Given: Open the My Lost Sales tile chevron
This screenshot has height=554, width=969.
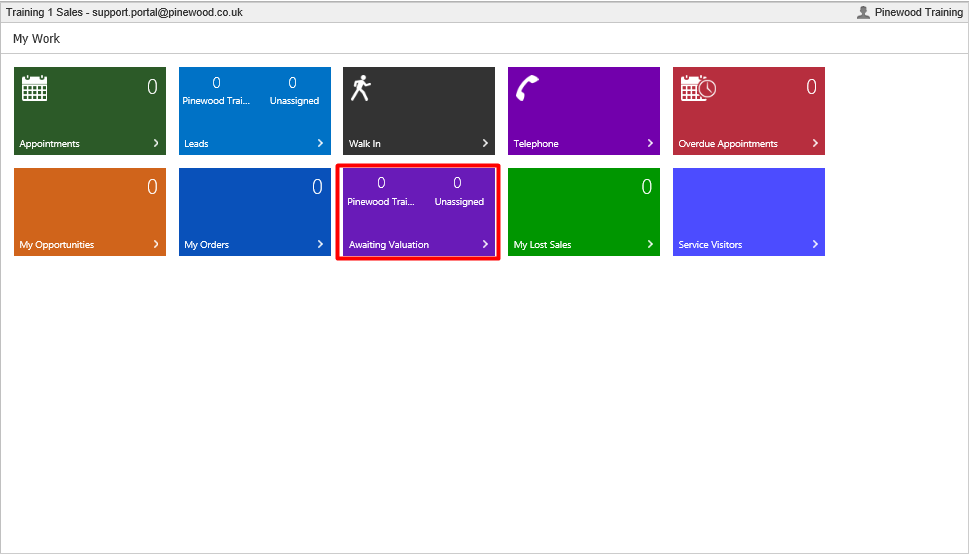Looking at the screenshot, I should (650, 244).
